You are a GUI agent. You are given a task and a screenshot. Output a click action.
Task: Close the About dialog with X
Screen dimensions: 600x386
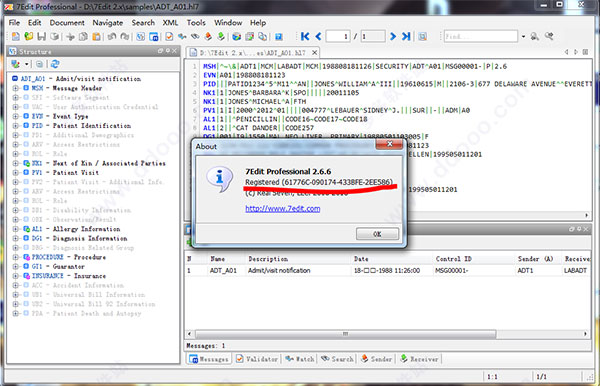point(389,144)
